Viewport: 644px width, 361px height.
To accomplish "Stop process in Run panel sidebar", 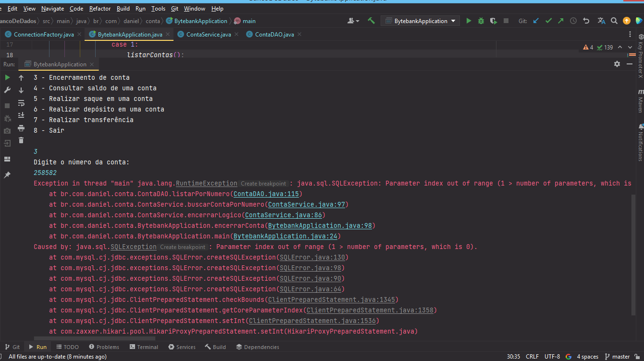I will click(x=7, y=105).
